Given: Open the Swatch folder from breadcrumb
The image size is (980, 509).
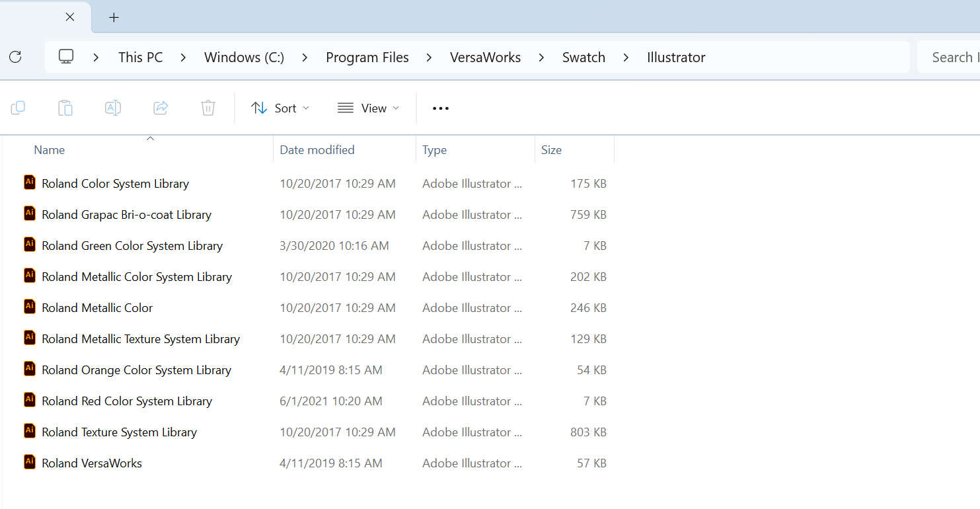Looking at the screenshot, I should 584,57.
